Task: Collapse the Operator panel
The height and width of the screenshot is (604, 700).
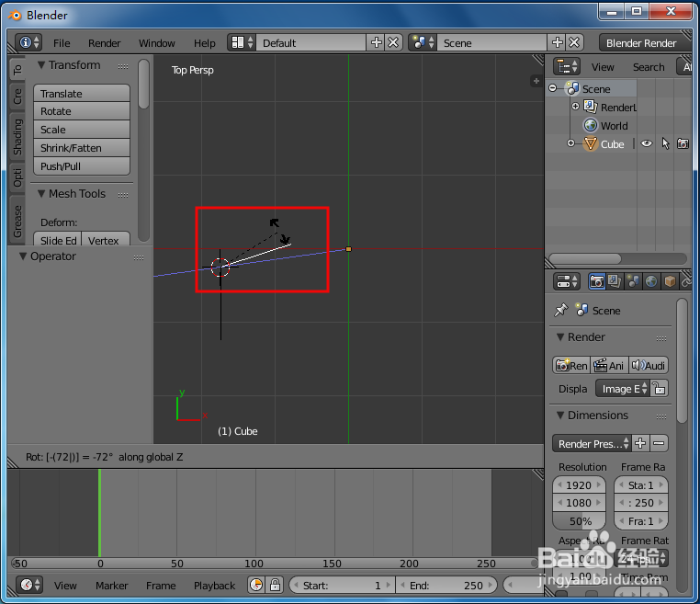Action: [23, 256]
